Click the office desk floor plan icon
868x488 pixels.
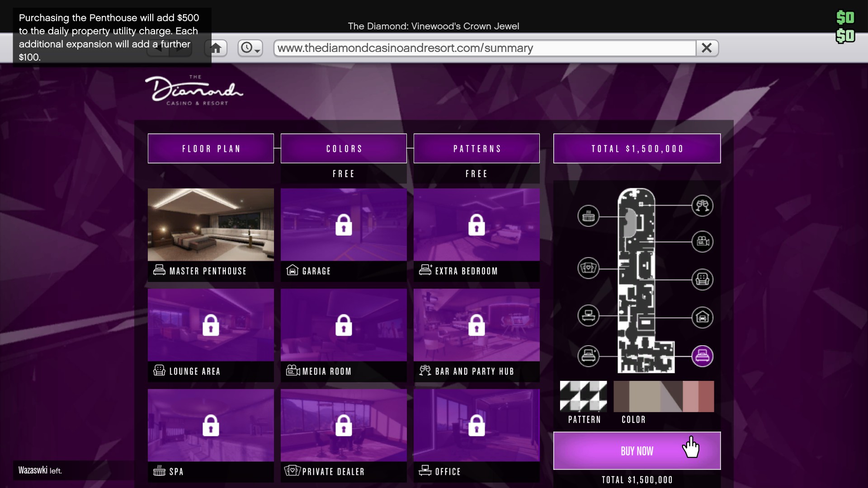coord(588,315)
